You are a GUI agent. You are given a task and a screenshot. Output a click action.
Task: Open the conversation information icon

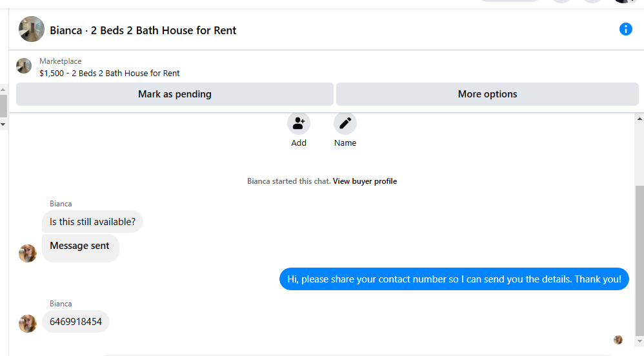tap(625, 29)
